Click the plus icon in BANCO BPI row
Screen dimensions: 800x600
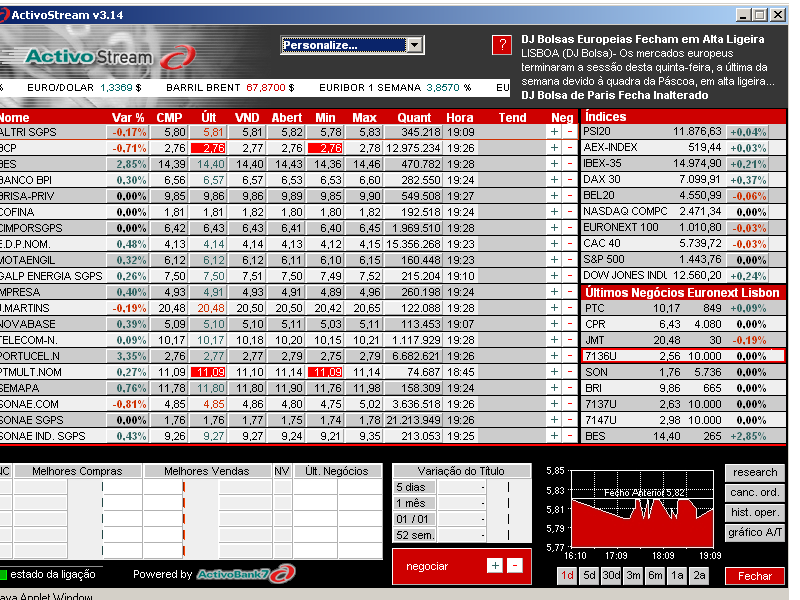tap(554, 180)
